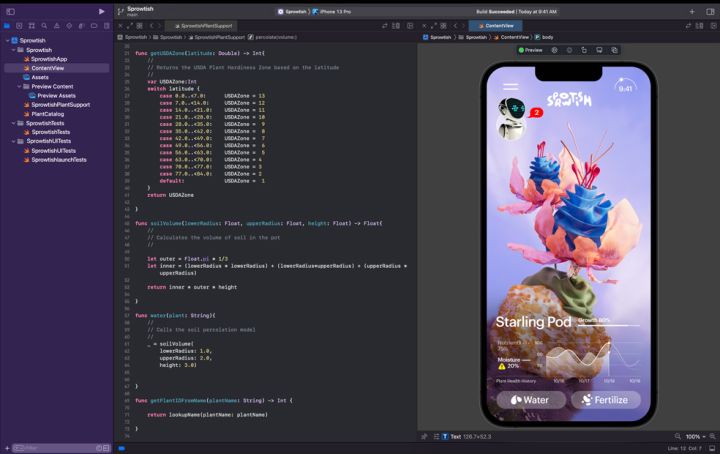
Task: Click the navigator Filter field
Action: pos(55,447)
